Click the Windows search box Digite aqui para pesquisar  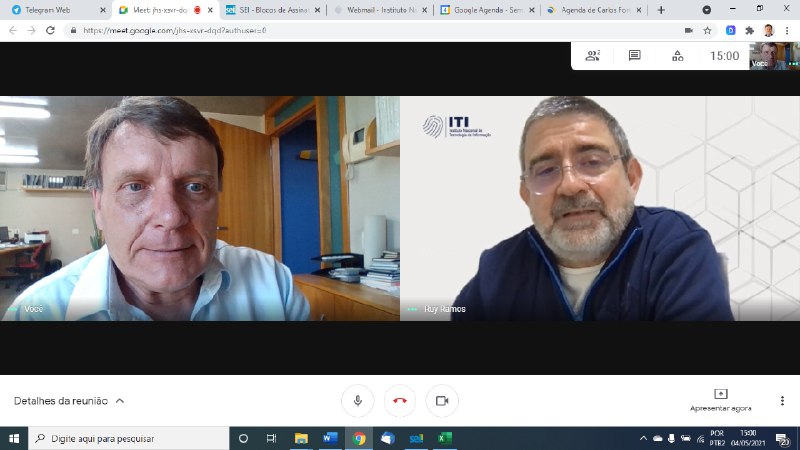129,438
